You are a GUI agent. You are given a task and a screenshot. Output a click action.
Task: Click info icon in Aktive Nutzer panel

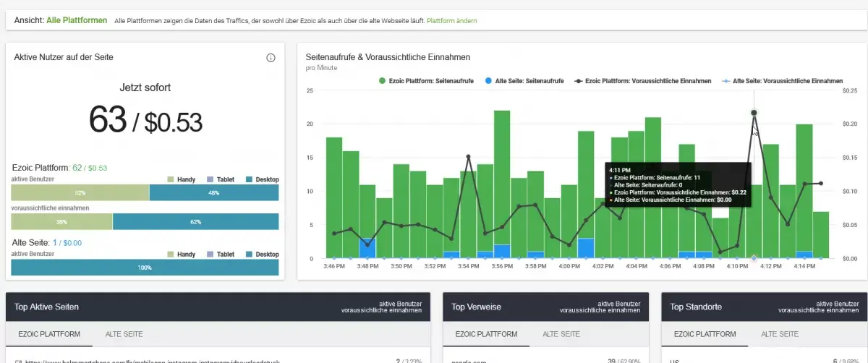(x=271, y=58)
